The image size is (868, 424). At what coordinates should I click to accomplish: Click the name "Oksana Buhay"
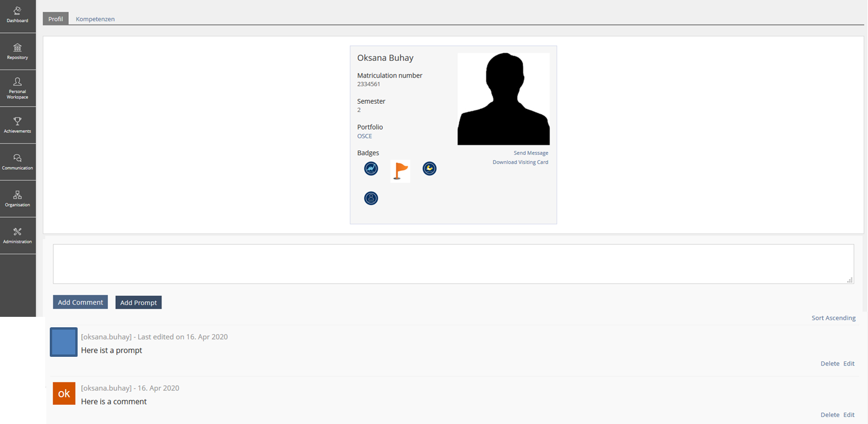[x=386, y=58]
